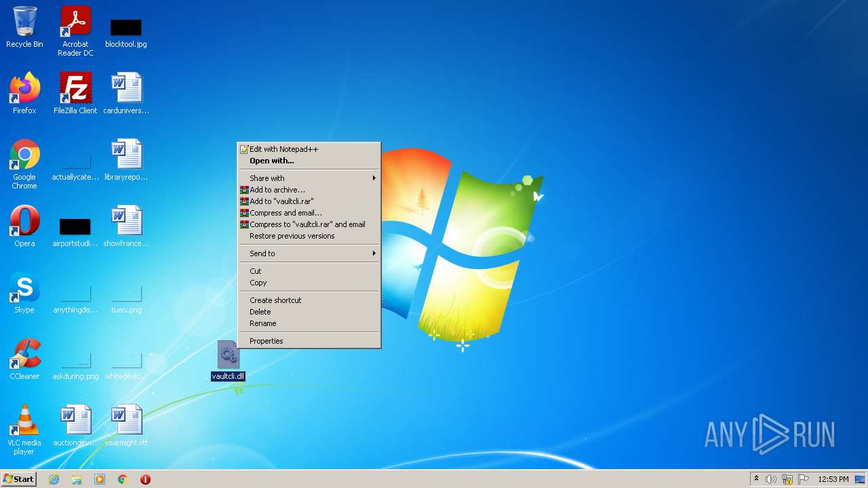The image size is (868, 488).
Task: Launch Windows Media Player from taskbar
Action: pyautogui.click(x=100, y=479)
